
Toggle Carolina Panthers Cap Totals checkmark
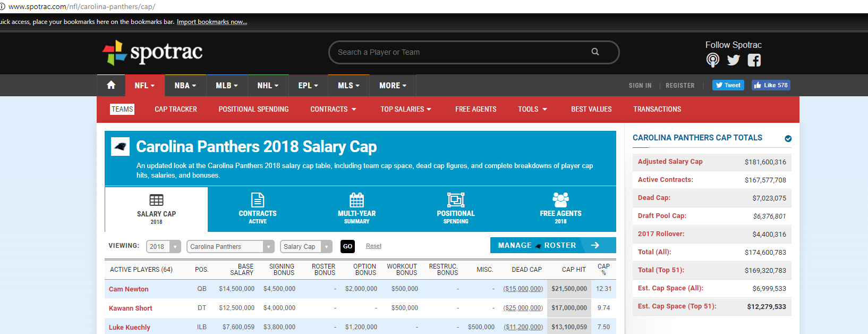(788, 138)
